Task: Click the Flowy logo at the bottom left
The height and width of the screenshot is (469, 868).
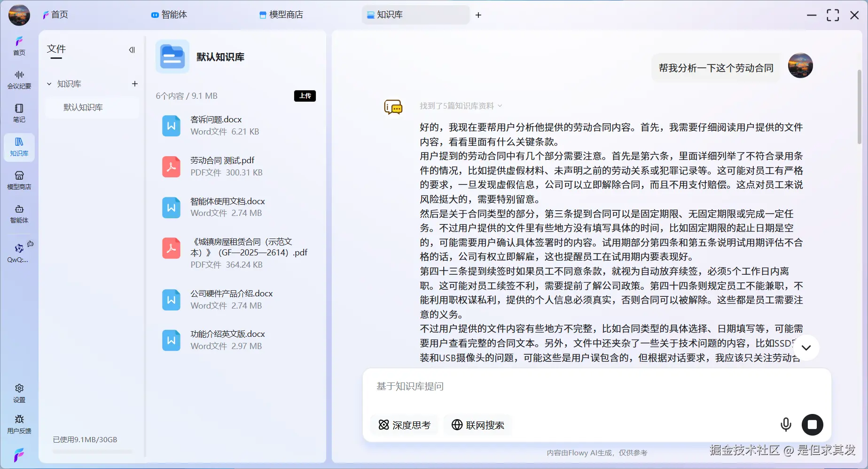Action: 19,454
